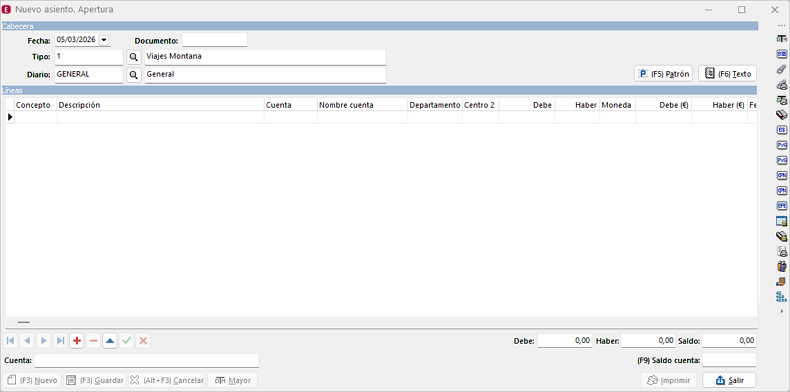Click the hand holding box sidebar icon
This screenshot has height=392, width=790.
pos(781,282)
